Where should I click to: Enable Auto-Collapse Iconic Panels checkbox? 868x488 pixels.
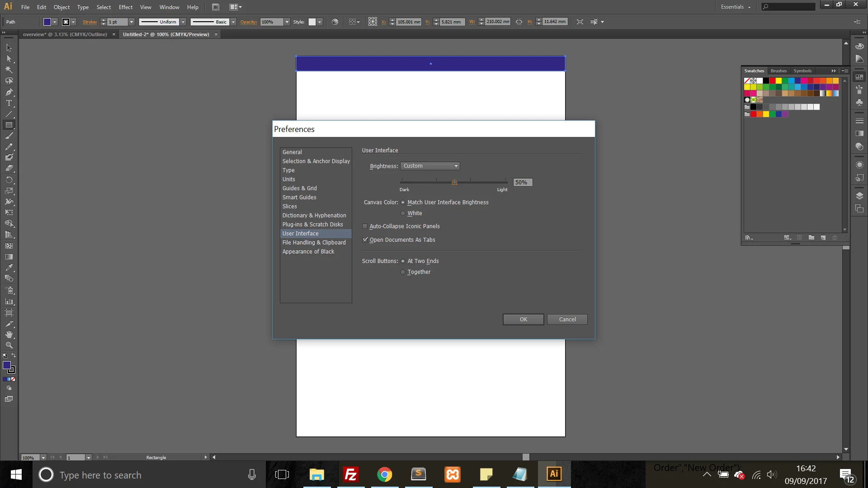[365, 226]
